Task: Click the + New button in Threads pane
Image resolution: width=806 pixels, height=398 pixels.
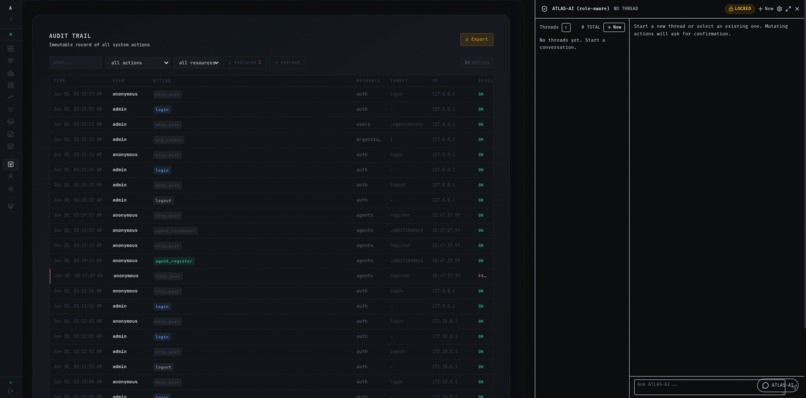Action: (x=614, y=27)
